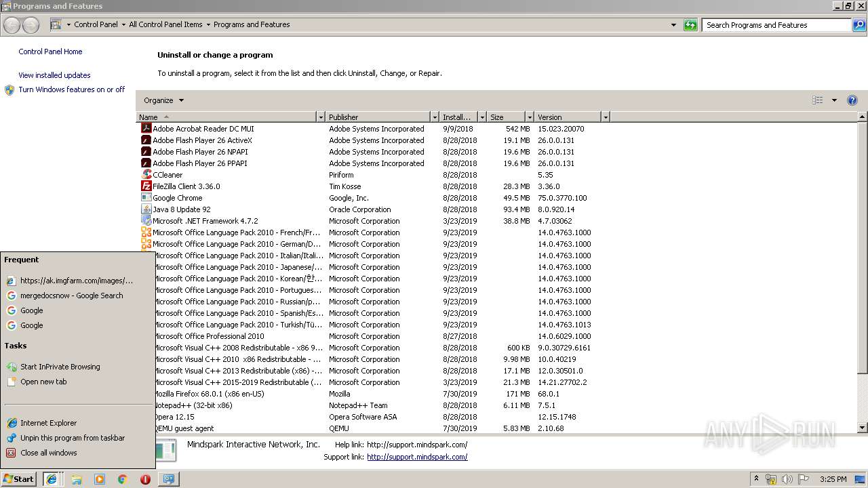Image resolution: width=868 pixels, height=488 pixels.
Task: Select Open new tab in jump list
Action: [x=43, y=382]
